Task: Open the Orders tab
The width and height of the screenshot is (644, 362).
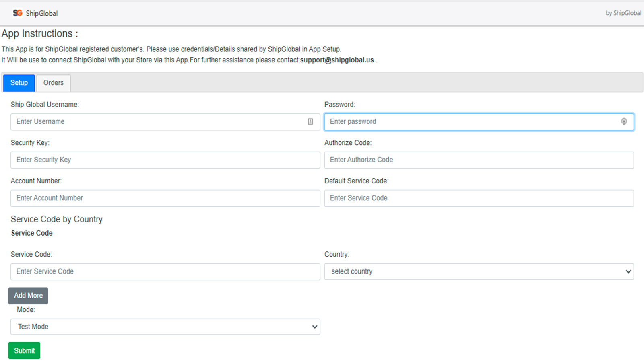Action: (54, 83)
